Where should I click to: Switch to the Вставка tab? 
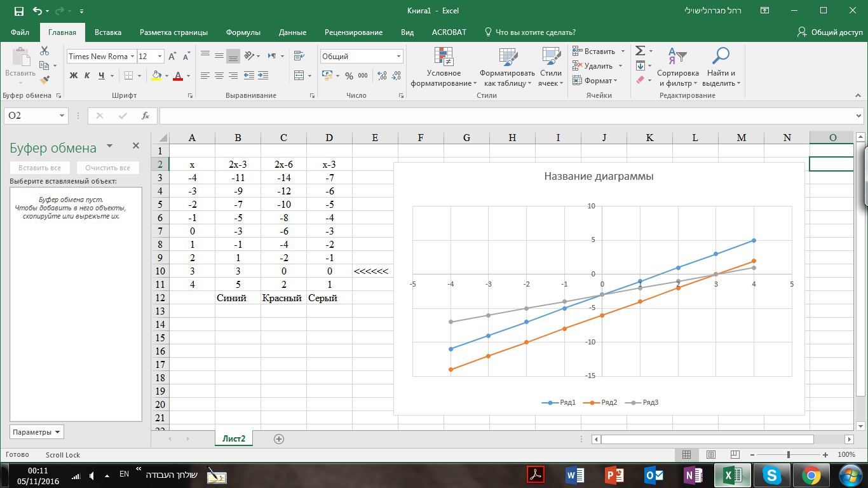108,32
